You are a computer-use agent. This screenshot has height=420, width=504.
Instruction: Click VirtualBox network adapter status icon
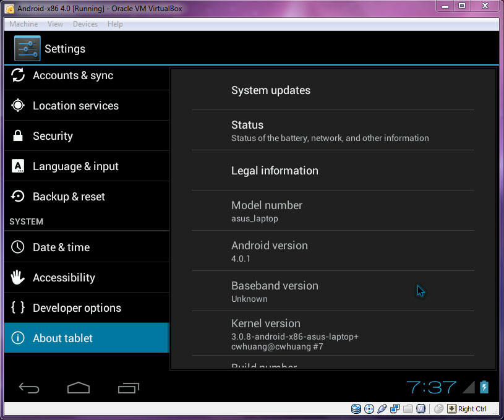coord(395,409)
